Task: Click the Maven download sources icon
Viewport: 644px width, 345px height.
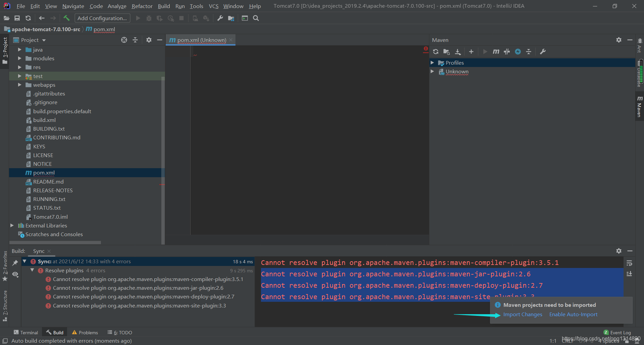Action: [458, 52]
